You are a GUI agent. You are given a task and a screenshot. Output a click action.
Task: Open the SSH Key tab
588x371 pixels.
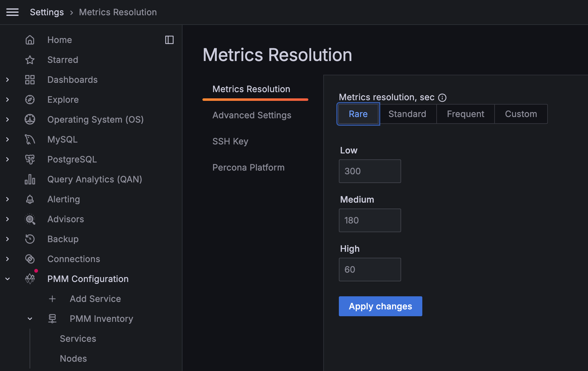point(230,141)
